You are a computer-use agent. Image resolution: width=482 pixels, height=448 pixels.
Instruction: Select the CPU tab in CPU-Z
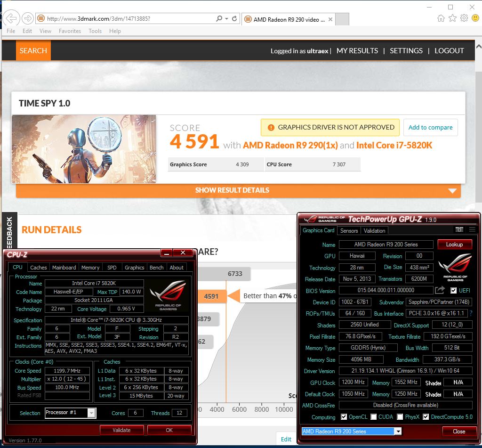pos(17,267)
